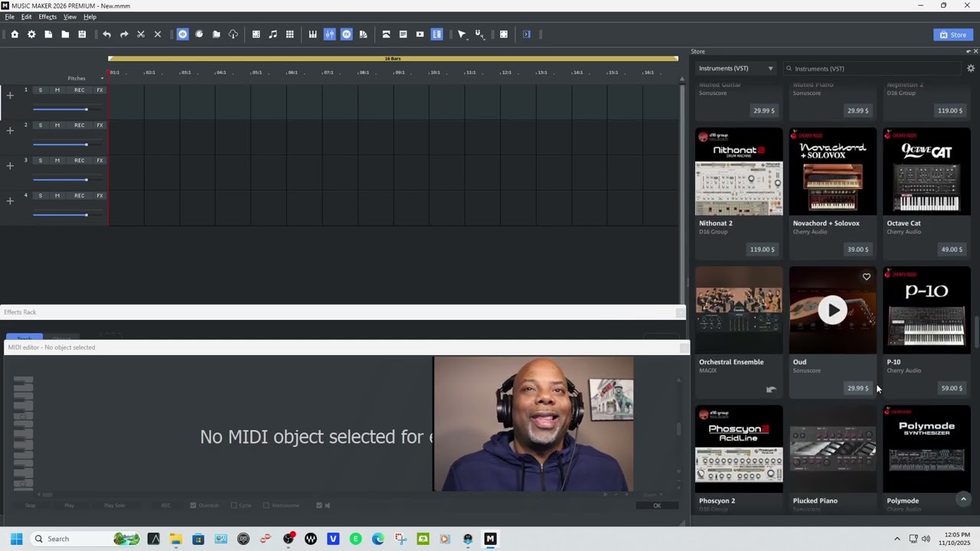Mute track 3 with its M button
Viewport: 980px width, 551px height.
pyautogui.click(x=57, y=161)
